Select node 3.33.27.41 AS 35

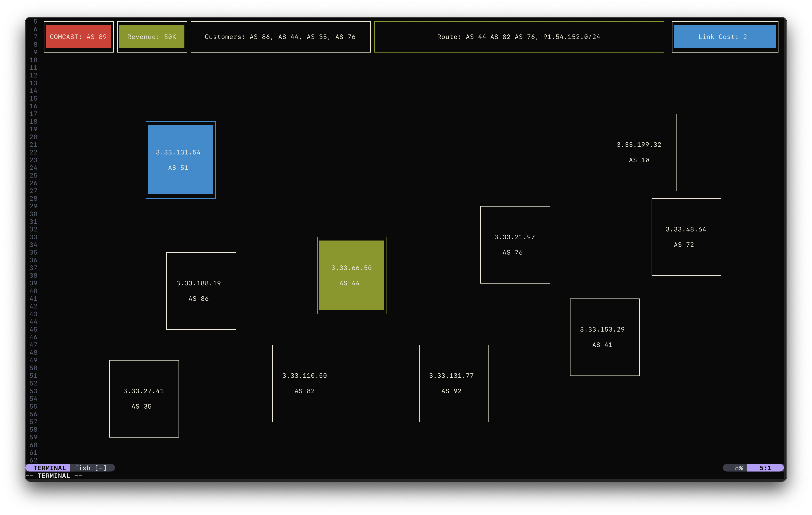coord(144,399)
